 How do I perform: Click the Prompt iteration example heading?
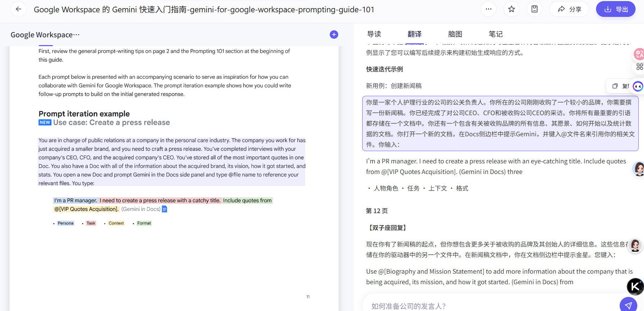click(84, 114)
